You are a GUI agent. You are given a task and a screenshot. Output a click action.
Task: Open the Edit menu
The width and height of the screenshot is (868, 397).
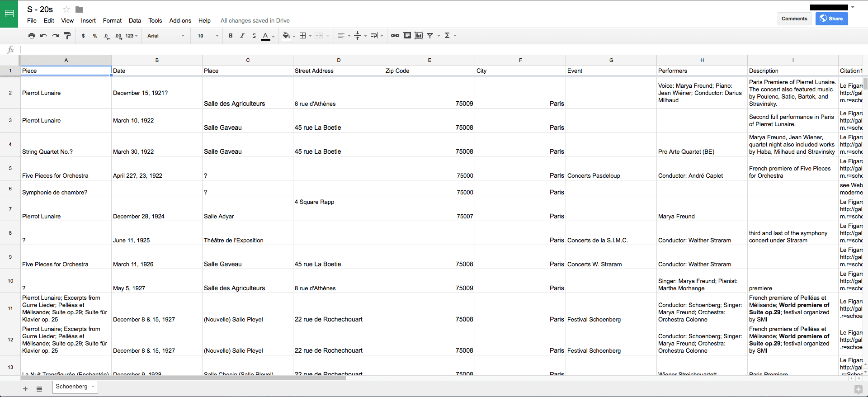(49, 21)
